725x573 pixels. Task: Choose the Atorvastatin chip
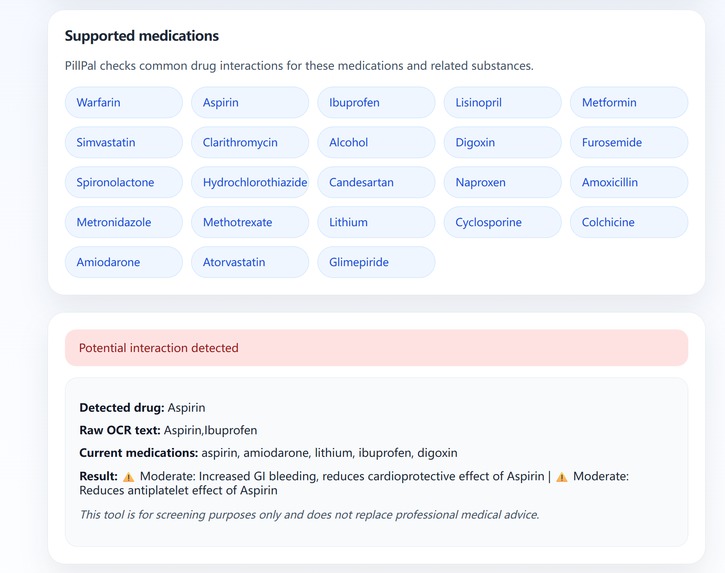pos(250,262)
